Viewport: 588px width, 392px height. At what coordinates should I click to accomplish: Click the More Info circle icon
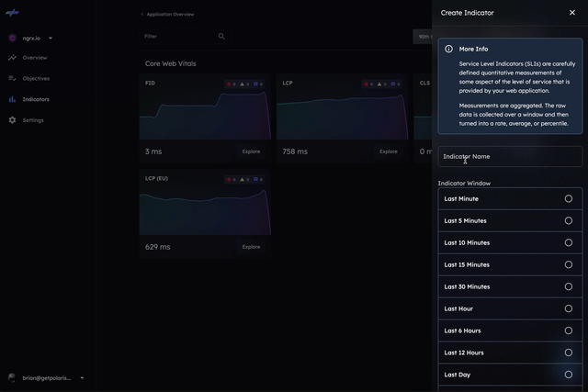449,49
